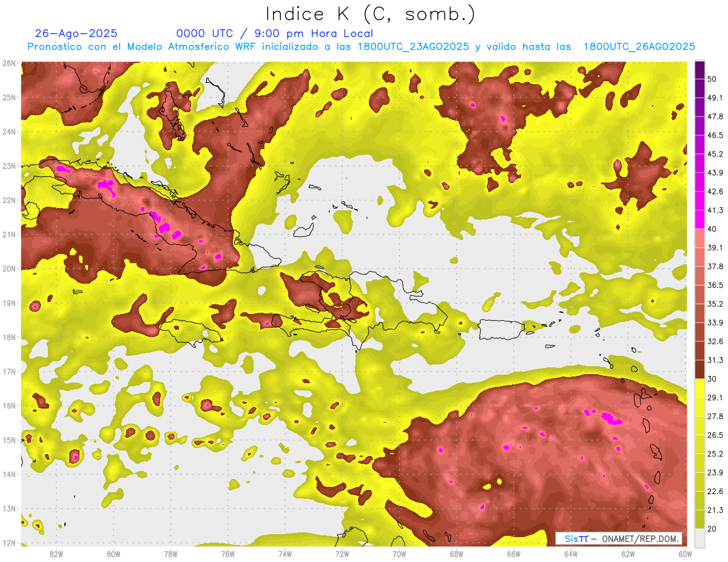Click the 25N latitude label
This screenshot has width=728, height=562.
tap(8, 98)
